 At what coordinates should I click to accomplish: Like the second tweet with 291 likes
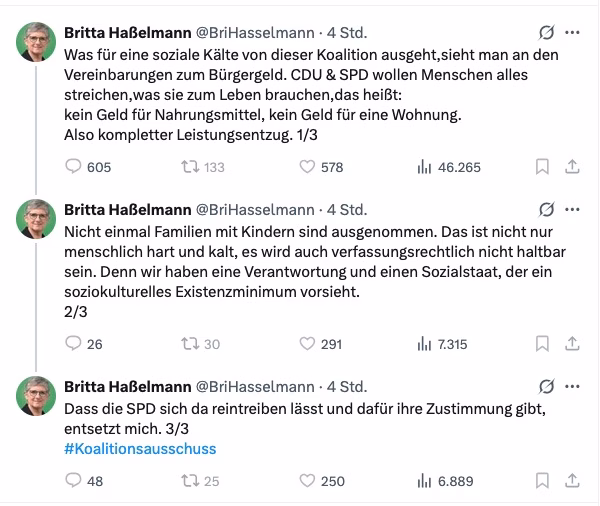[307, 344]
